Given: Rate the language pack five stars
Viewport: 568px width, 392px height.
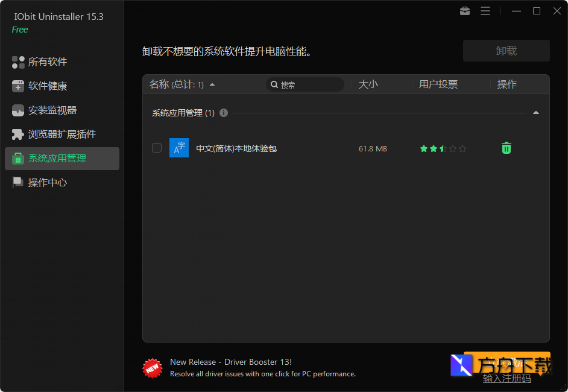Looking at the screenshot, I should point(463,148).
